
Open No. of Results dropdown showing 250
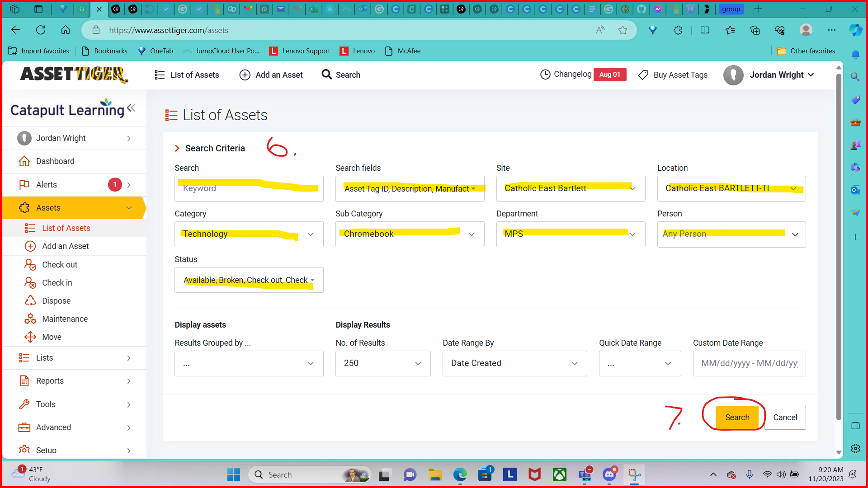[x=383, y=364]
